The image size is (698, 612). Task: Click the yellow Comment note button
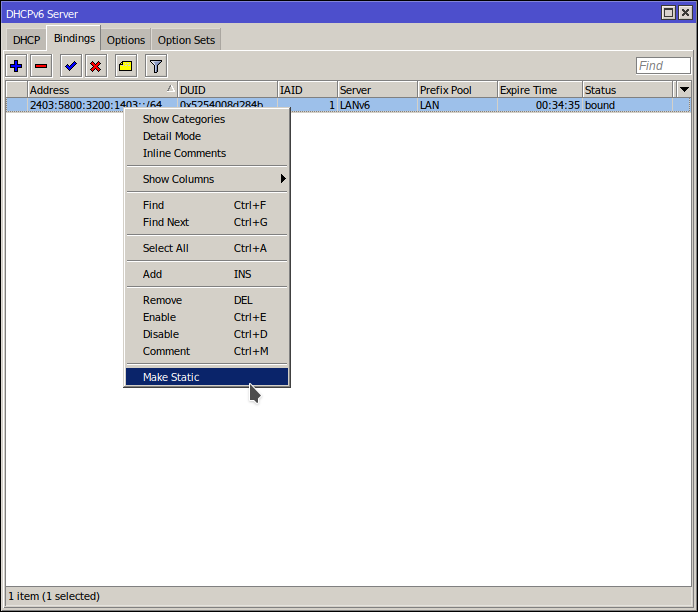(126, 66)
